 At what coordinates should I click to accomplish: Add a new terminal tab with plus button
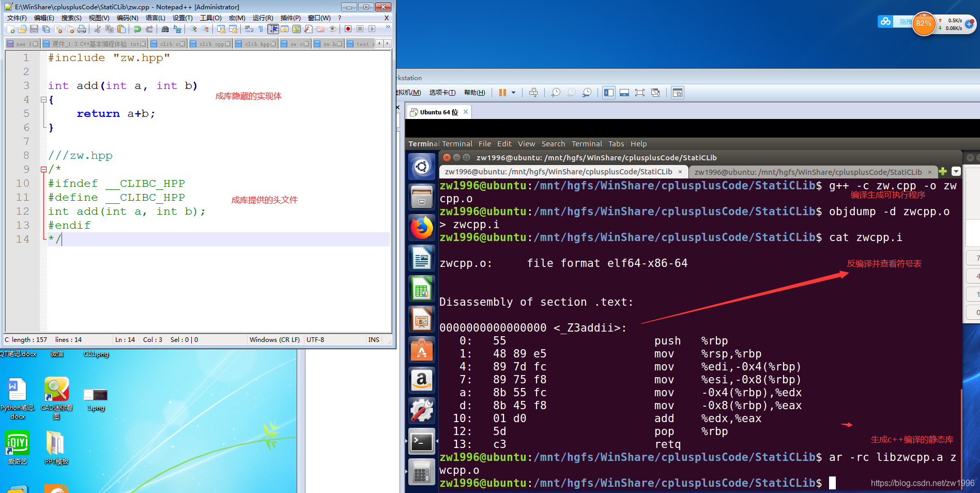coord(943,171)
